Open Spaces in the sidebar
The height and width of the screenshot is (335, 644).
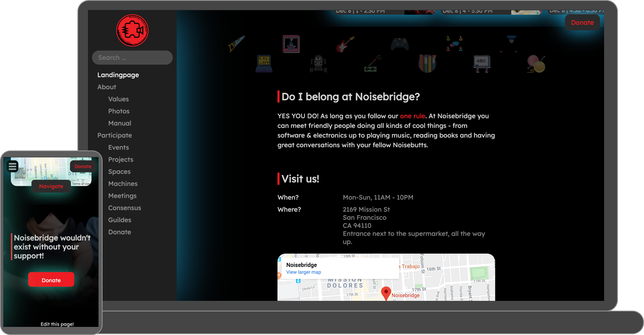tap(119, 172)
